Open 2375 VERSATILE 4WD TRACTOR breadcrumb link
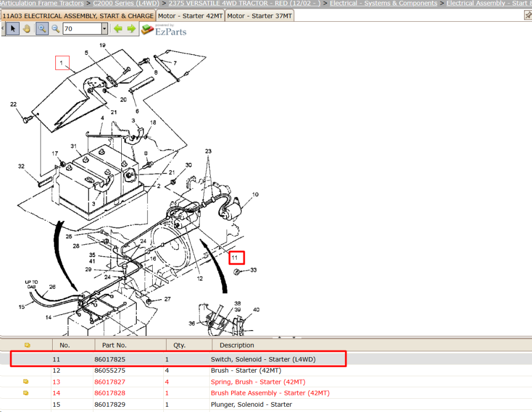 pos(244,3)
